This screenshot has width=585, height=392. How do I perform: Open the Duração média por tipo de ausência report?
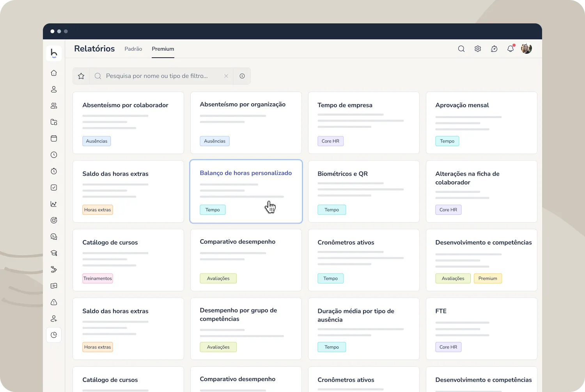[364, 329]
